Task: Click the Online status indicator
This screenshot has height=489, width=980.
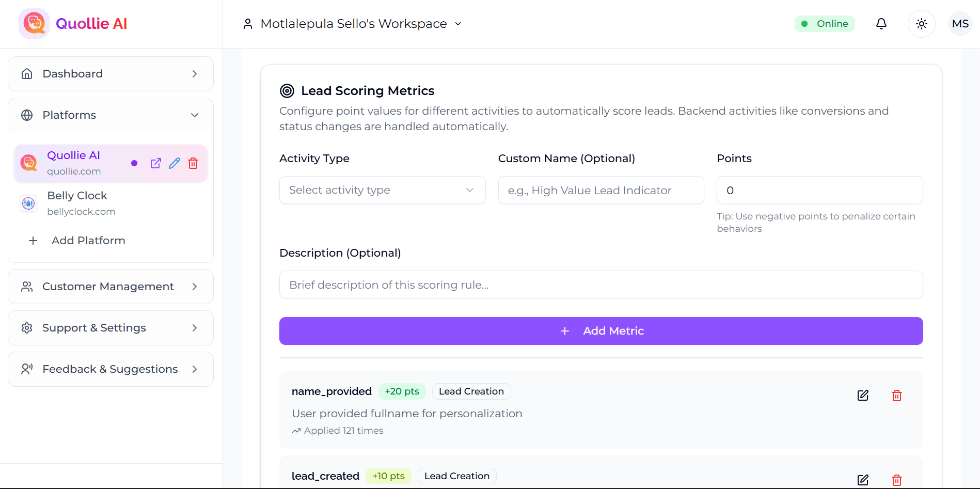Action: (825, 23)
